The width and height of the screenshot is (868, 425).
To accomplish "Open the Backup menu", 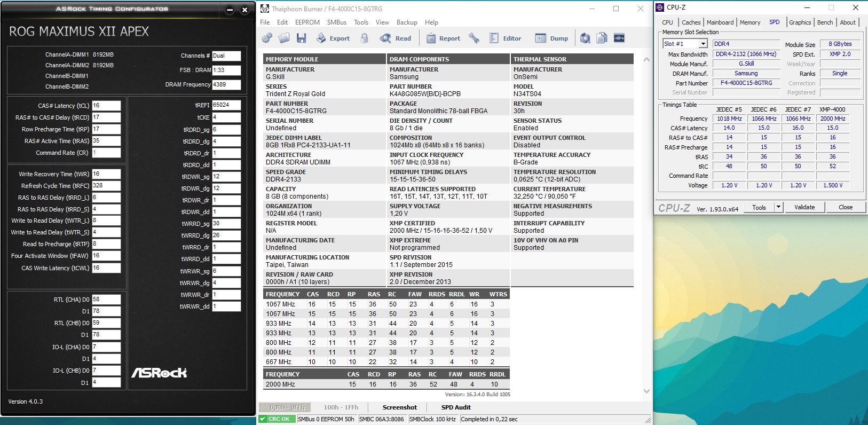I will pos(407,22).
